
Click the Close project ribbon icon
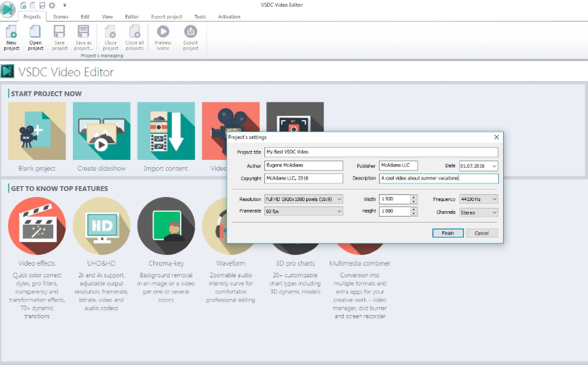click(x=111, y=32)
